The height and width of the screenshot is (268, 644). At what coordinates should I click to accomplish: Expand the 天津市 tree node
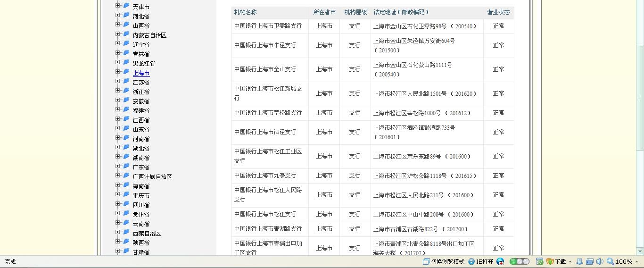118,6
